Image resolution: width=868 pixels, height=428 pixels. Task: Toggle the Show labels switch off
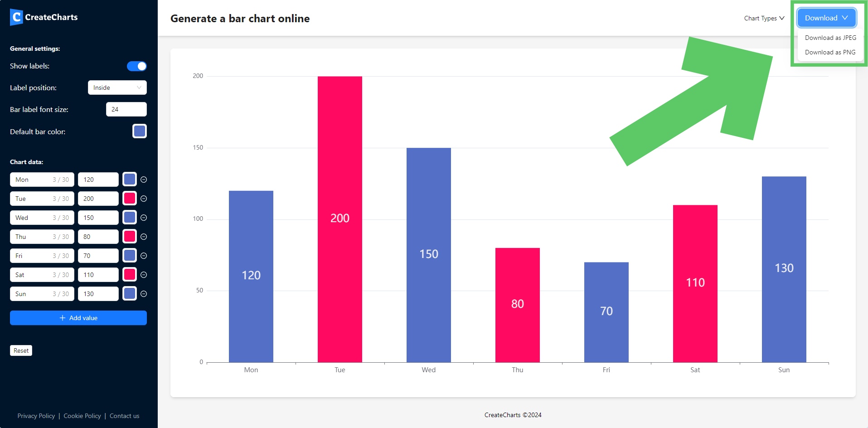tap(136, 66)
